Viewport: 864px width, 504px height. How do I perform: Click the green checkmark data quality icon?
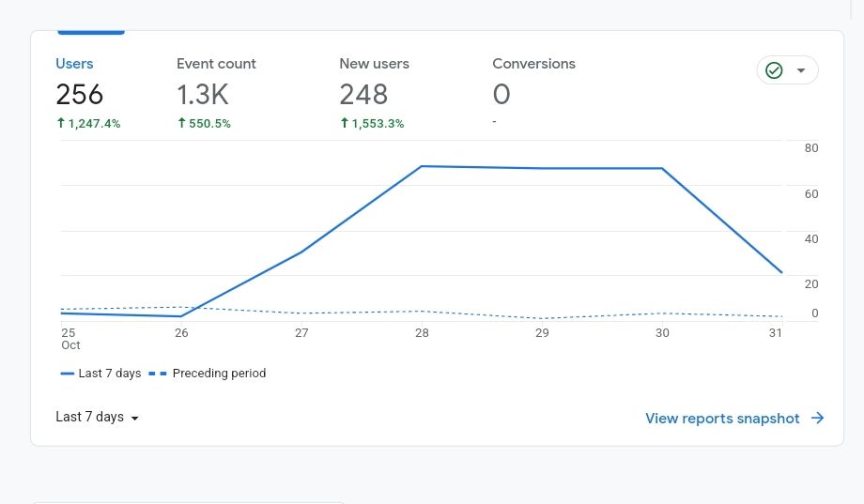click(x=774, y=70)
